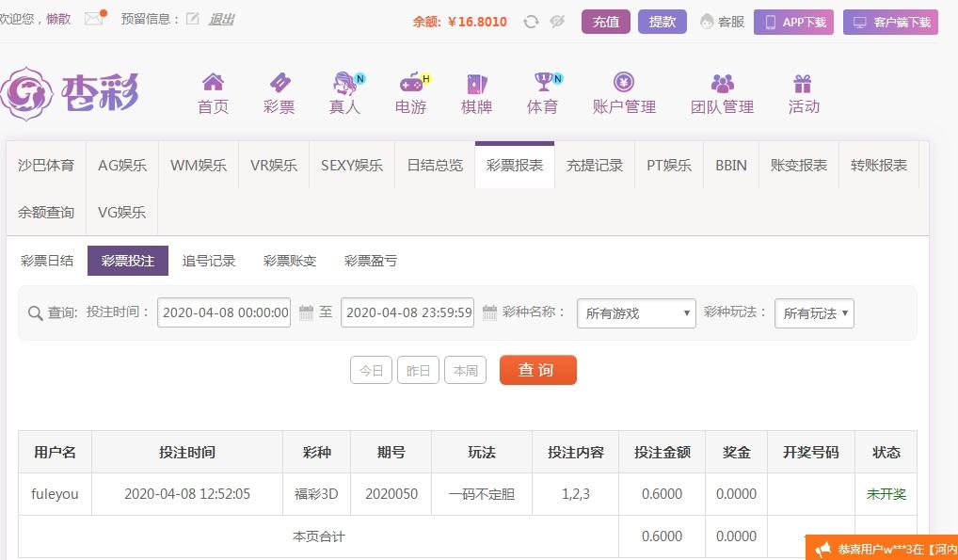The image size is (958, 560).
Task: Switch to WM娱乐 tab
Action: [199, 165]
